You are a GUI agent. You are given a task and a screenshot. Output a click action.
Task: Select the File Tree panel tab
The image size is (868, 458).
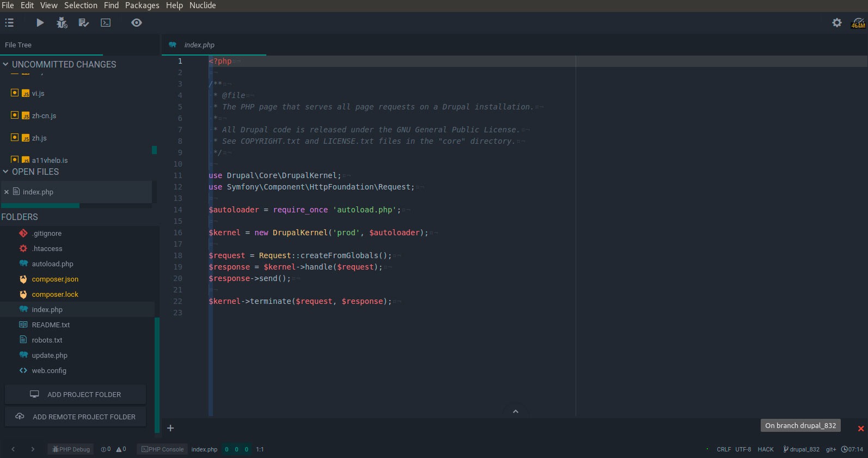tap(51, 45)
